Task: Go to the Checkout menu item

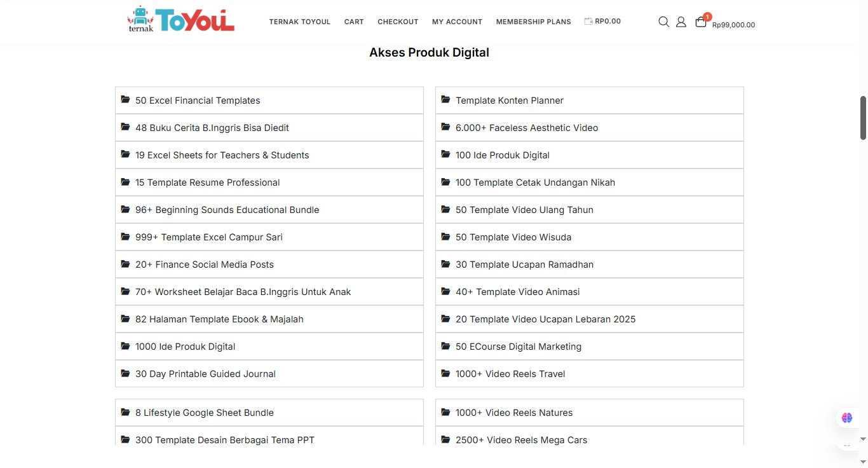Action: point(398,22)
